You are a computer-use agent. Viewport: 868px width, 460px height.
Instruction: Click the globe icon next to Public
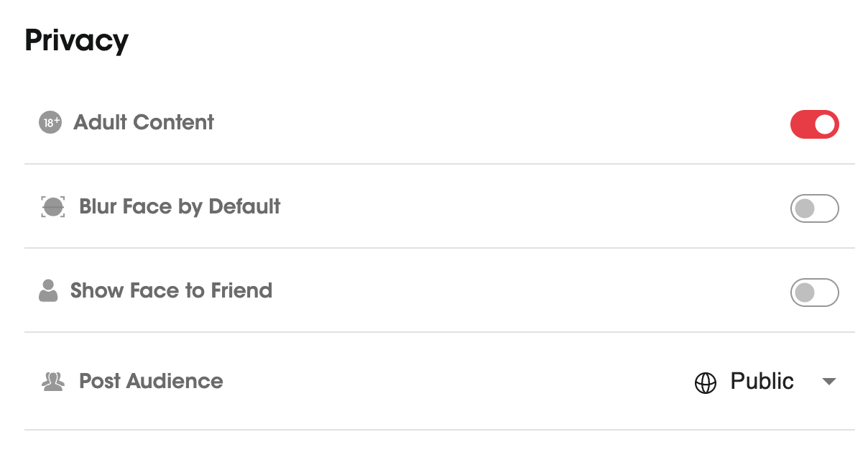[706, 383]
